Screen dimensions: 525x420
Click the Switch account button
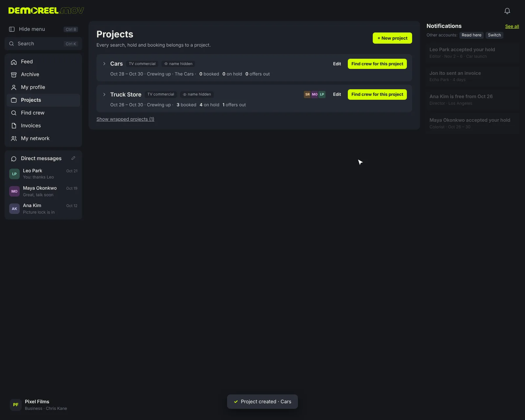tap(494, 35)
